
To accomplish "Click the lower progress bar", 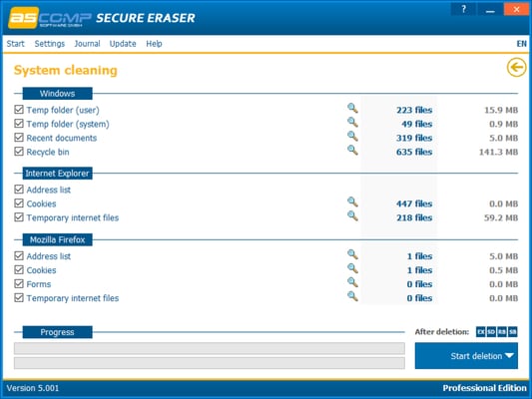I will point(210,363).
